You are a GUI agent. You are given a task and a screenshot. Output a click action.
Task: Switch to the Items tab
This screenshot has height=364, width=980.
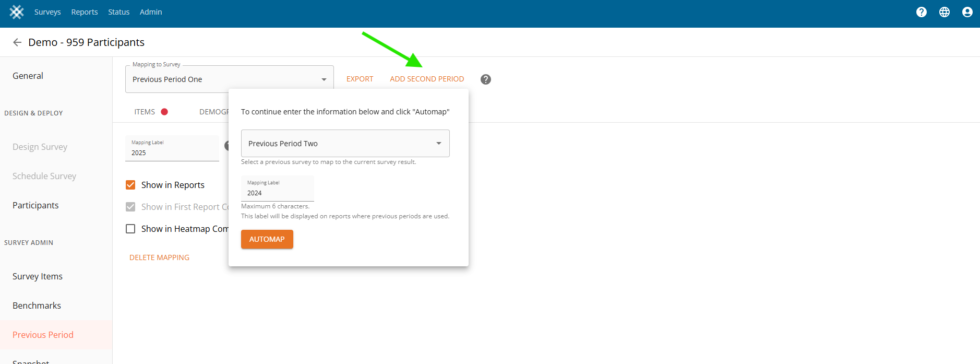click(145, 112)
